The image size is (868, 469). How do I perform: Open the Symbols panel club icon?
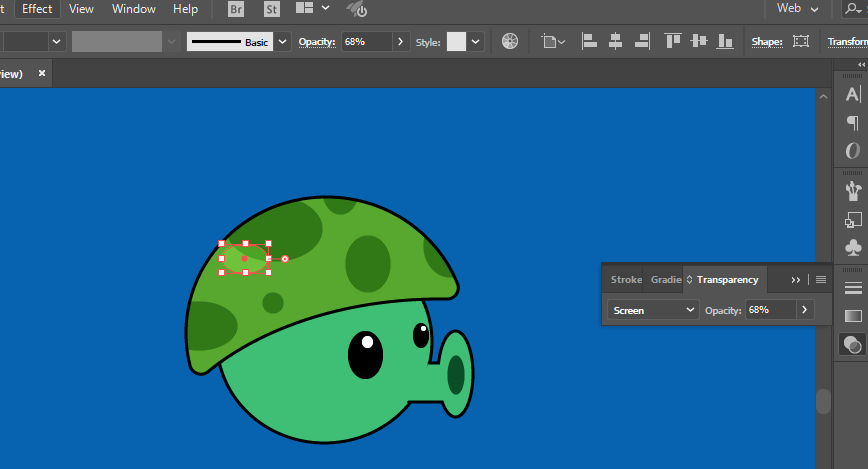click(x=852, y=246)
